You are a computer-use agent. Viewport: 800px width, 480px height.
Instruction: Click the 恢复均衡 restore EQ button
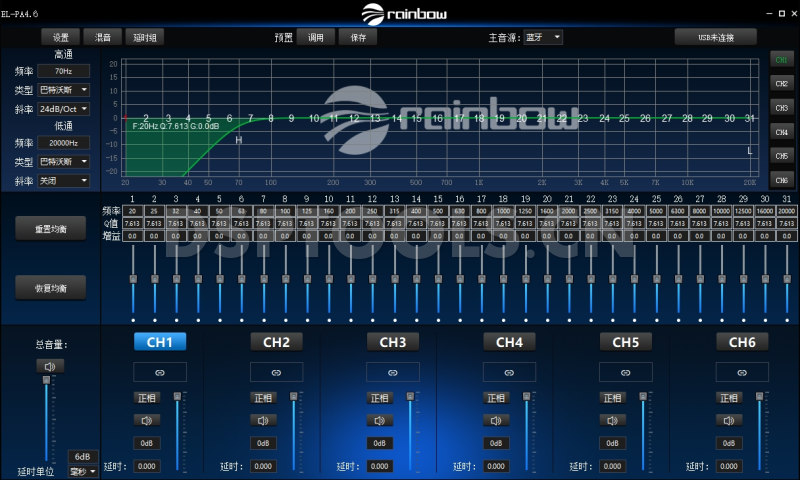click(51, 288)
